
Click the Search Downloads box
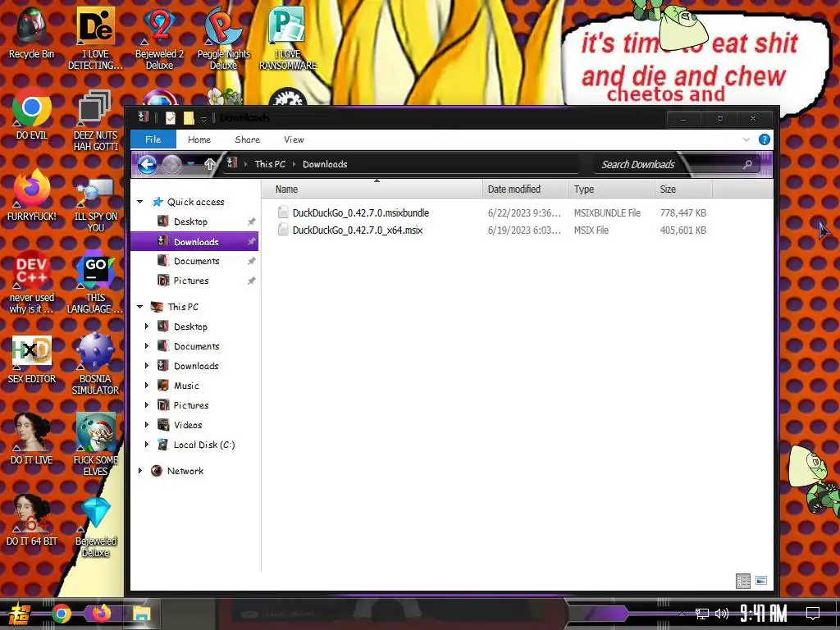677,164
